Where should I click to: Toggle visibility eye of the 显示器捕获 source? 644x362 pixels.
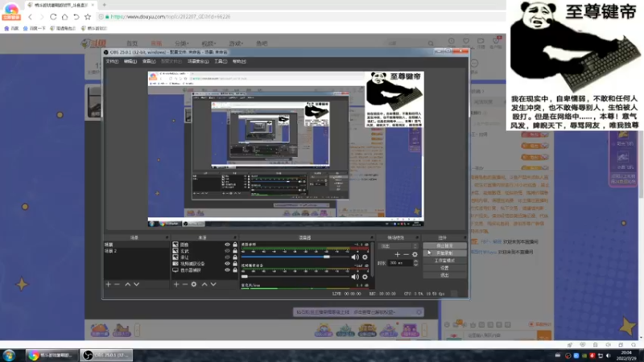click(227, 270)
